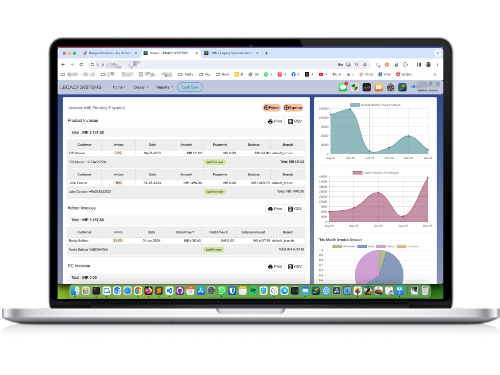Add payment for the adhoc invoice
This screenshot has width=500, height=375.
pos(214,249)
